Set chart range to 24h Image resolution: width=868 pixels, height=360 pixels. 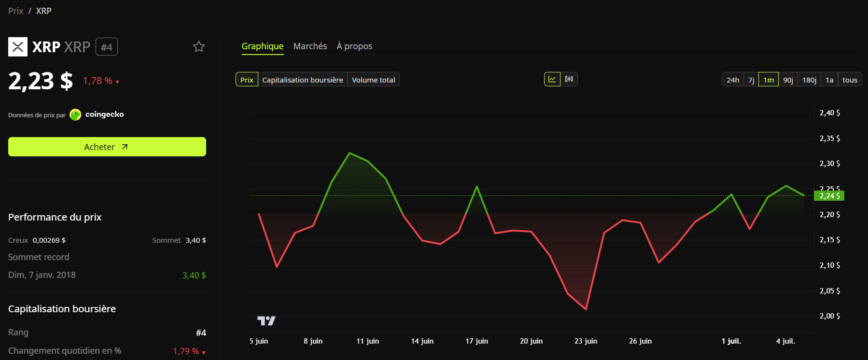733,80
